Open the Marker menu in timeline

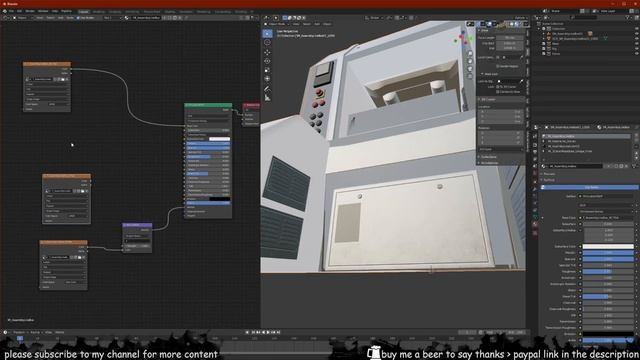(60, 332)
